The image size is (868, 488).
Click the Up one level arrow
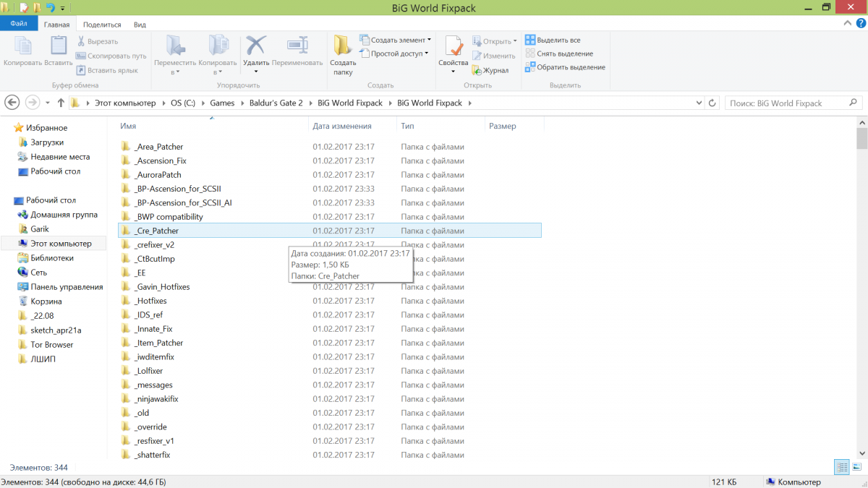(x=61, y=103)
